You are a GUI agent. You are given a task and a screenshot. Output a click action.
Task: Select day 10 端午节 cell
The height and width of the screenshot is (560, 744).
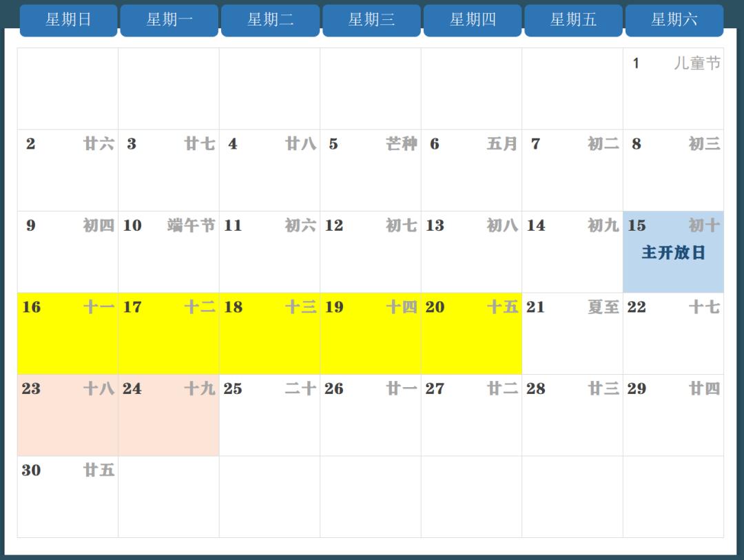pos(169,251)
